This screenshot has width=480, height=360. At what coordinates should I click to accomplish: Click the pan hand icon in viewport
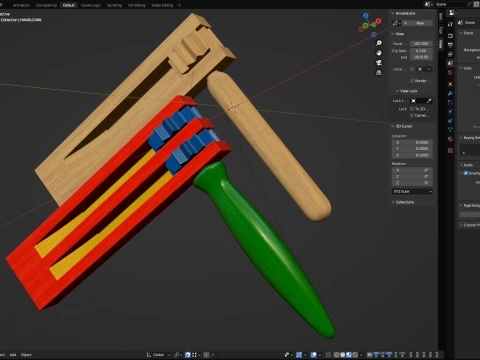[379, 53]
